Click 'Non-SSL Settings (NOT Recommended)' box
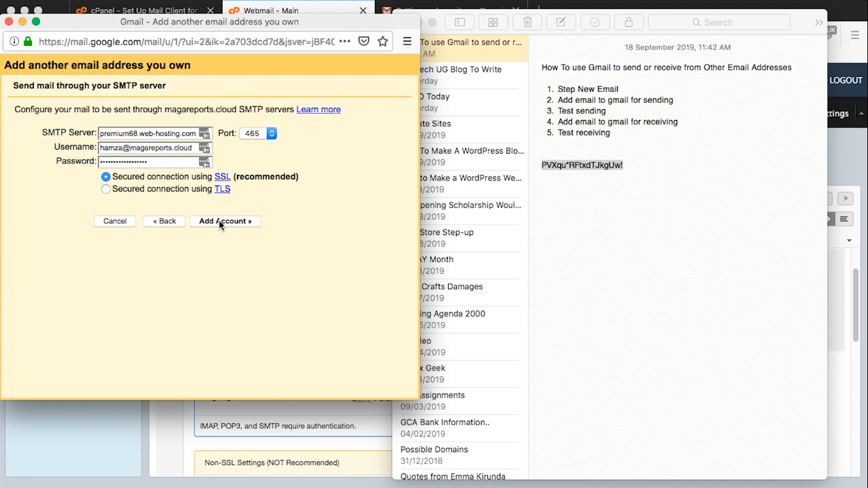This screenshot has width=868, height=488. 293,463
